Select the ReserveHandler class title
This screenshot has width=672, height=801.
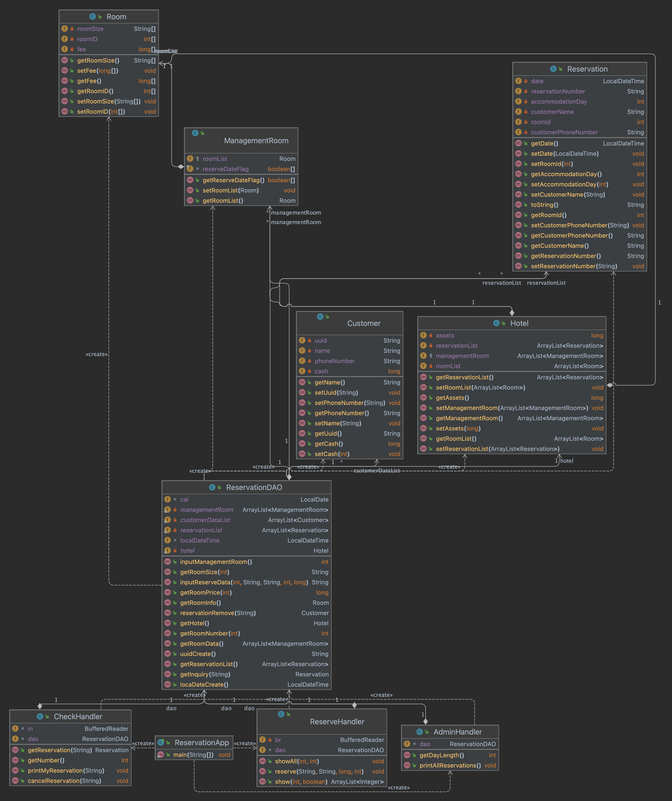coord(337,721)
